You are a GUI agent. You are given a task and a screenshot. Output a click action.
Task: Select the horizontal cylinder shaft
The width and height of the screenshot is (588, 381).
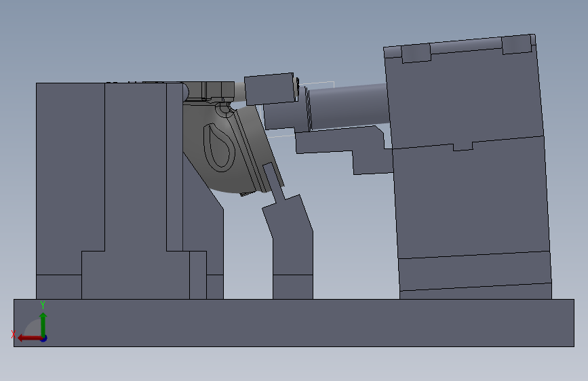(x=349, y=107)
